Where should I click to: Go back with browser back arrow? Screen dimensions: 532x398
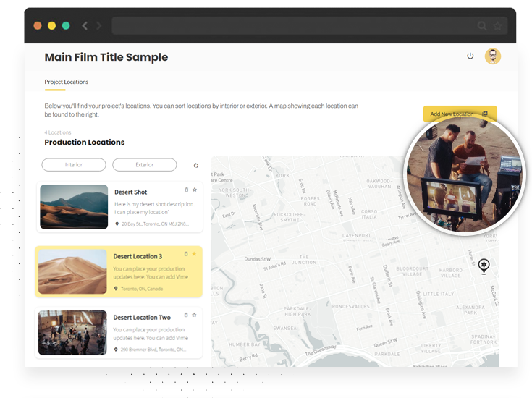[x=85, y=26]
